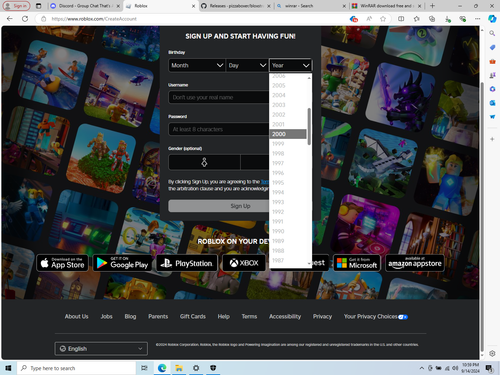Select year 2003 from the list
This screenshot has width=500, height=375.
(288, 105)
